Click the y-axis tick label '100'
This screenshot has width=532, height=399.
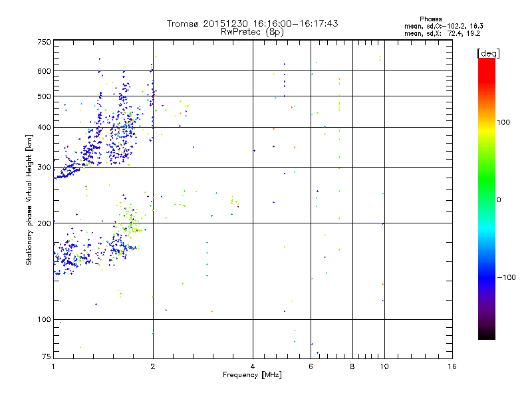click(44, 319)
